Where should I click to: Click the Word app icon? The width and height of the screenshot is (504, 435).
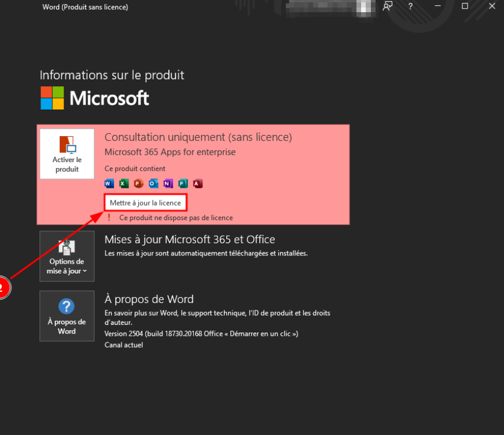pyautogui.click(x=109, y=184)
